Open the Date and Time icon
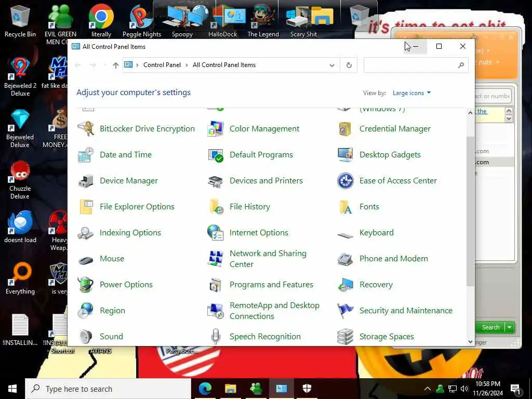 pyautogui.click(x=86, y=155)
